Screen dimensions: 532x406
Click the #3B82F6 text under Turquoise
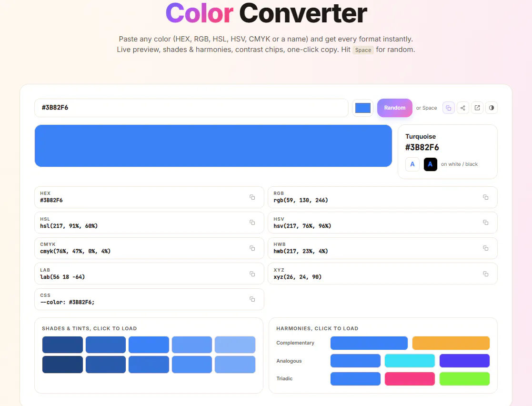point(422,147)
